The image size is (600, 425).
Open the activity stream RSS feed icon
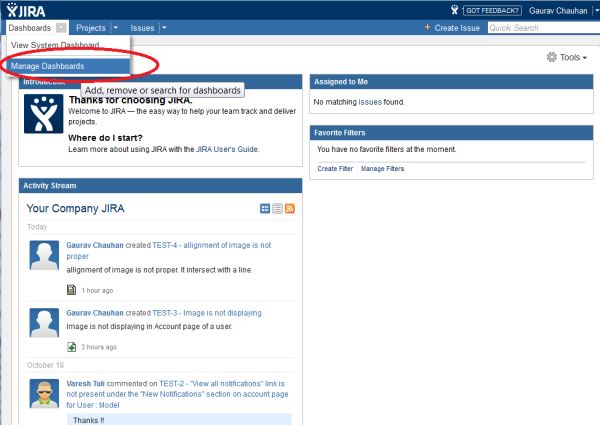(x=290, y=208)
